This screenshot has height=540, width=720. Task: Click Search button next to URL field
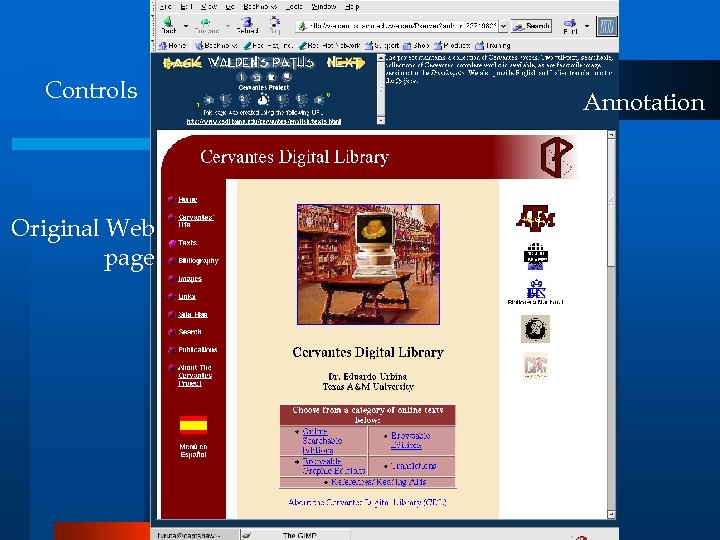tap(531, 26)
